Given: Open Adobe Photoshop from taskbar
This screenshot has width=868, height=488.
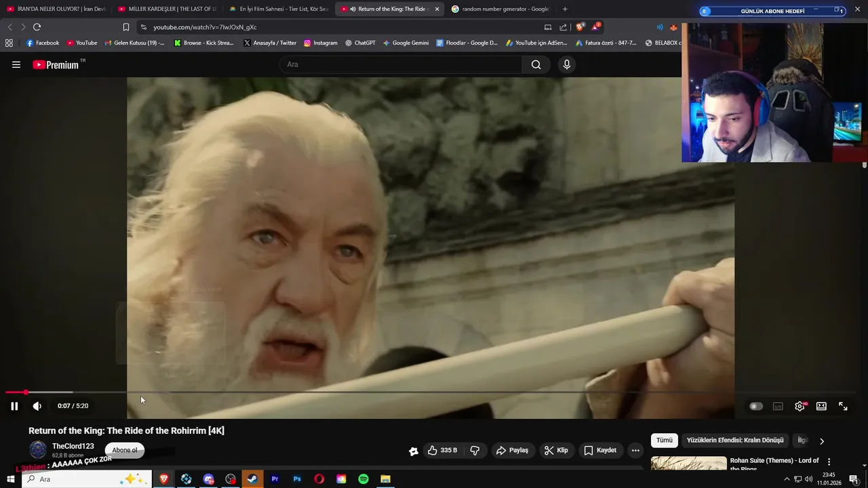Looking at the screenshot, I should (x=297, y=479).
